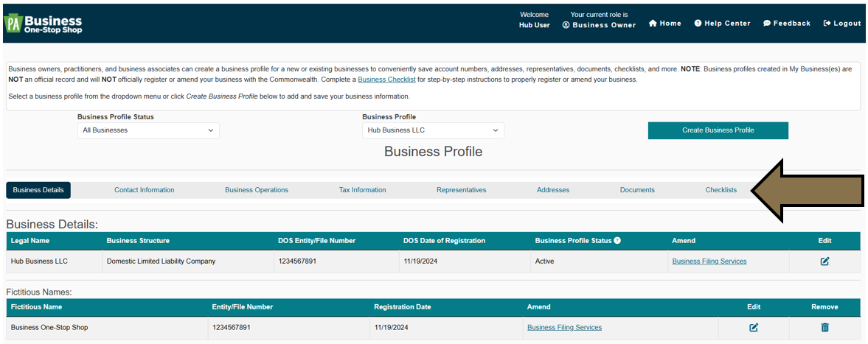Viewport: 868px width, 344px height.
Task: Select the Business Details tab
Action: [x=39, y=190]
